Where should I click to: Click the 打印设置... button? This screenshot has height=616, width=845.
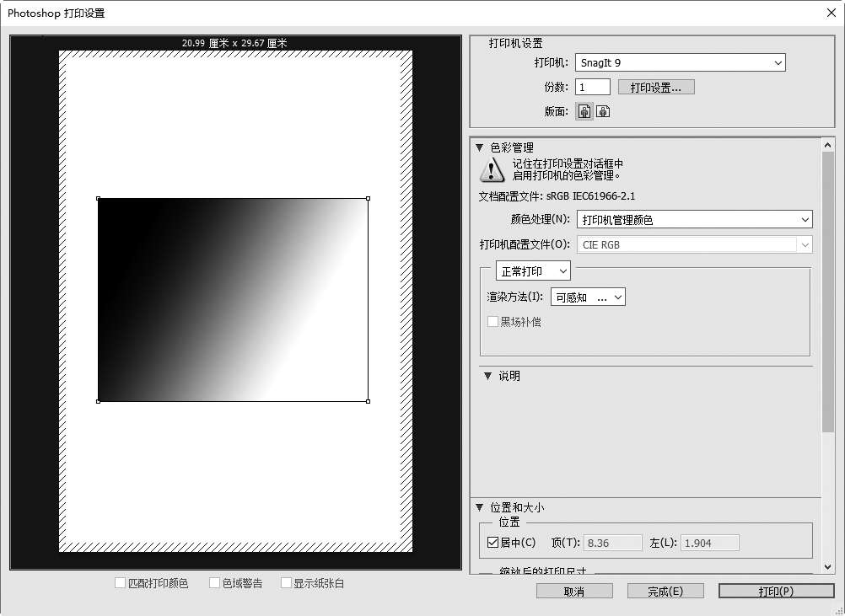(656, 87)
